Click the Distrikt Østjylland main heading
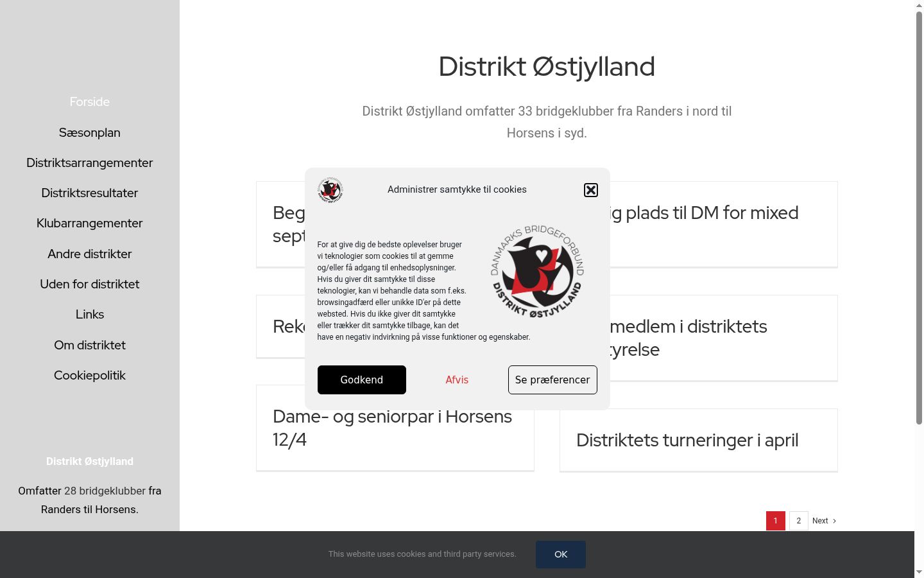 tap(547, 67)
